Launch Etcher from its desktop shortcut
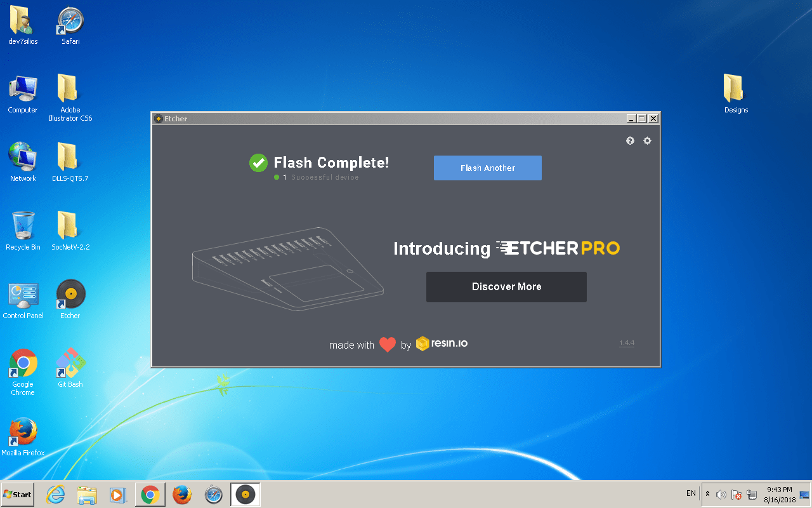812x508 pixels. pos(70,293)
